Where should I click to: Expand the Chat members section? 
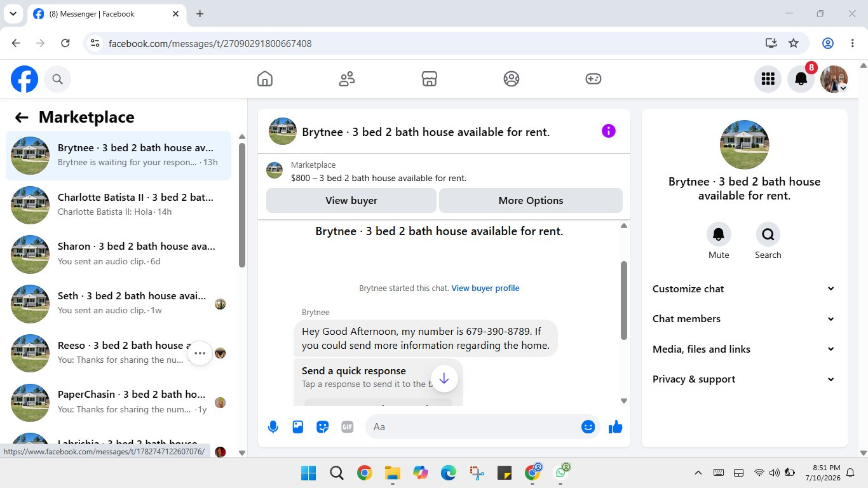click(x=744, y=319)
